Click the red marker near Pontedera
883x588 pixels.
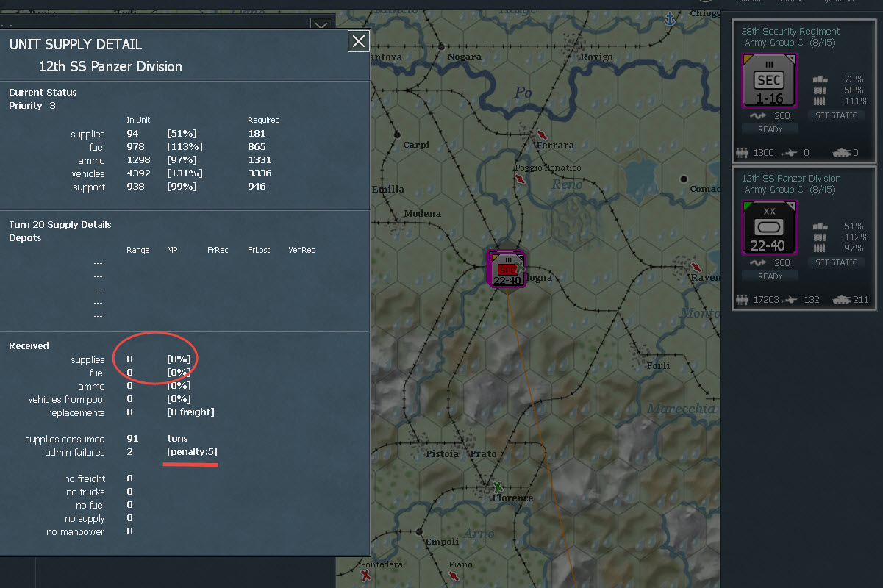[365, 576]
